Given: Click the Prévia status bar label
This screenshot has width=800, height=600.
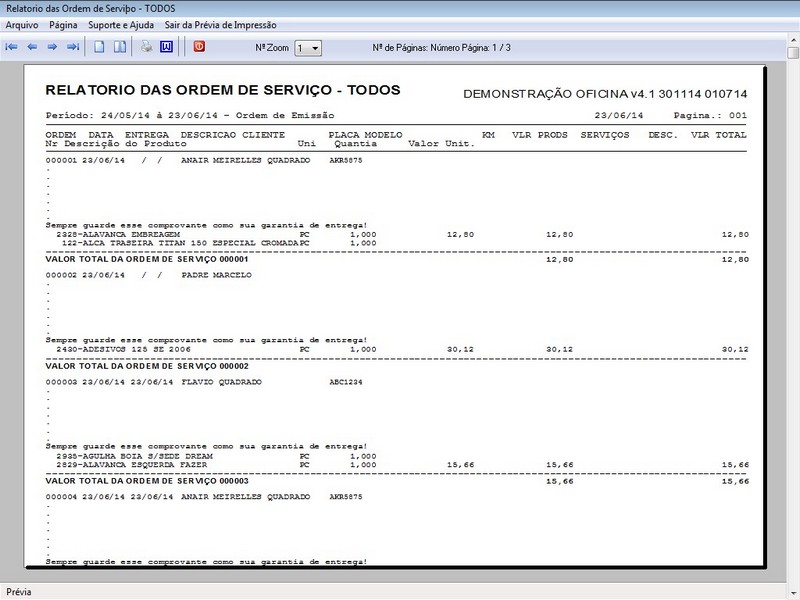Looking at the screenshot, I should coord(19,592).
